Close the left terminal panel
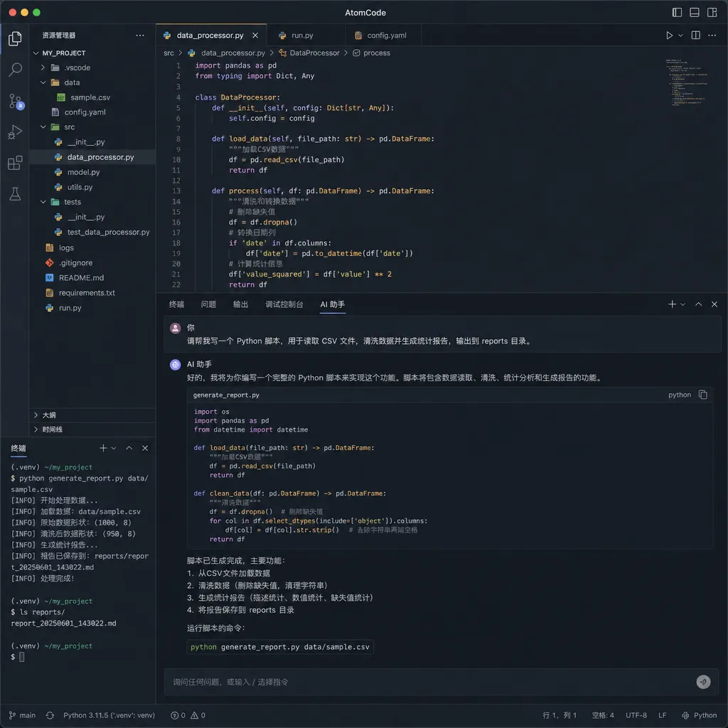Viewport: 728px width, 728px height. 145,448
